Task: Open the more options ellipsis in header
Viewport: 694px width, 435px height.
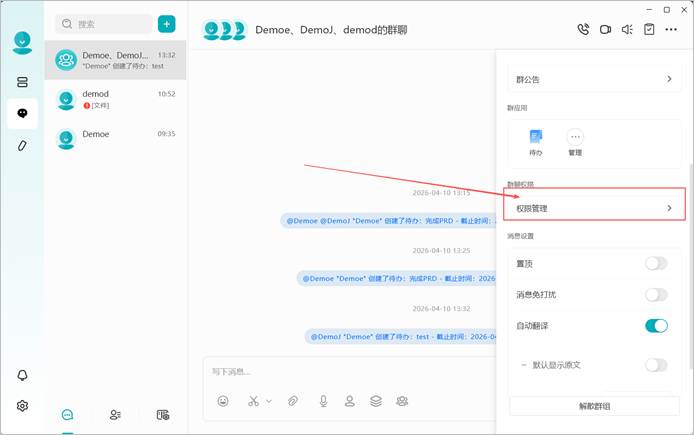Action: 671,30
